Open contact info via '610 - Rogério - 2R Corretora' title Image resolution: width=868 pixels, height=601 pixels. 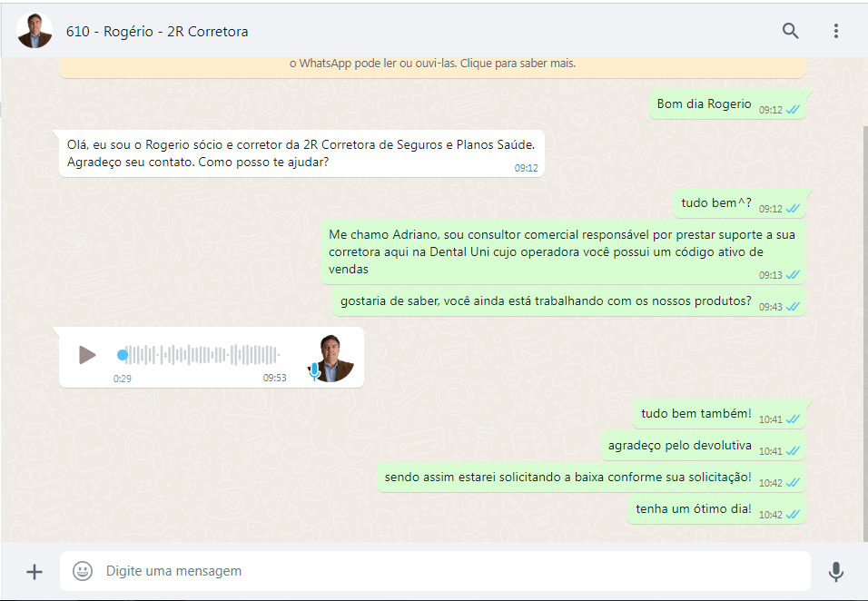[x=157, y=32]
